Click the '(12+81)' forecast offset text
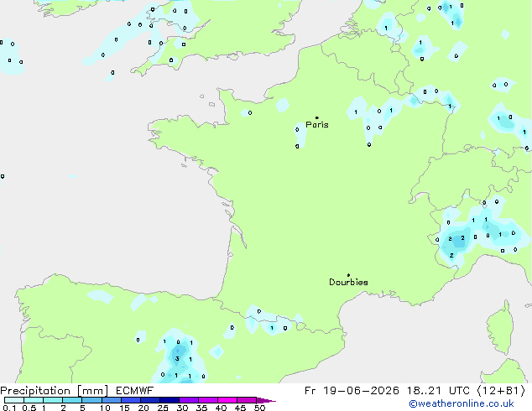This screenshot has width=532, height=411. 502,391
